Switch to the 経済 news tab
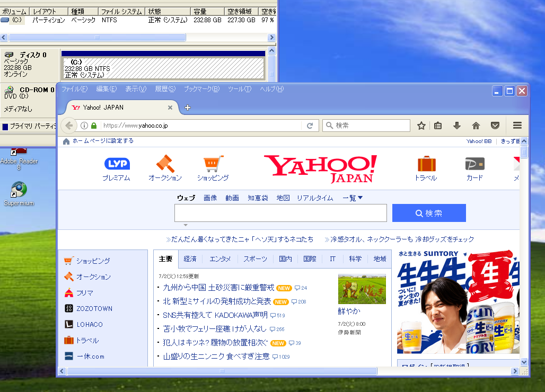Screen dimensions: 545x392 (x=190, y=259)
